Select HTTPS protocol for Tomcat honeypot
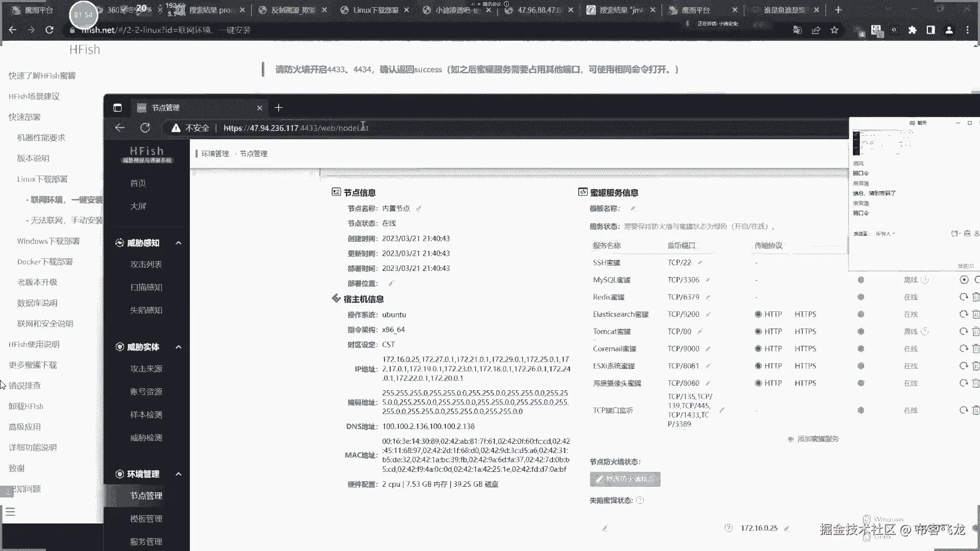The height and width of the screenshot is (551, 980). coord(805,332)
